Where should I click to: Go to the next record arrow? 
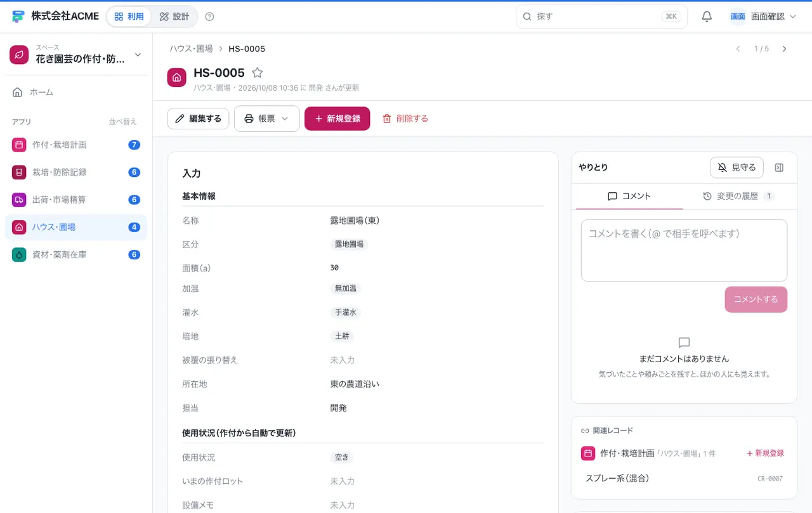785,49
